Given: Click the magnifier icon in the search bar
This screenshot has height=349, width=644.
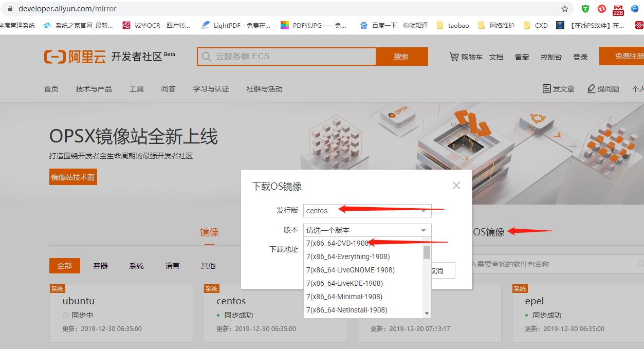Looking at the screenshot, I should pos(206,57).
